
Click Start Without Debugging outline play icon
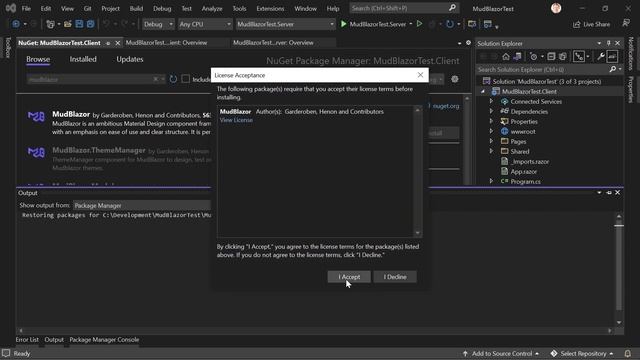point(419,24)
